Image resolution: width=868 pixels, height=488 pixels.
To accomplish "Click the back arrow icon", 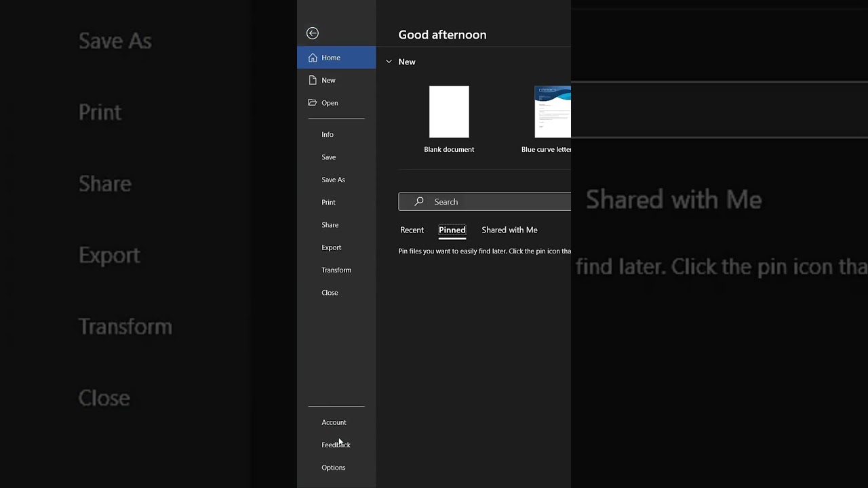I will pyautogui.click(x=313, y=33).
